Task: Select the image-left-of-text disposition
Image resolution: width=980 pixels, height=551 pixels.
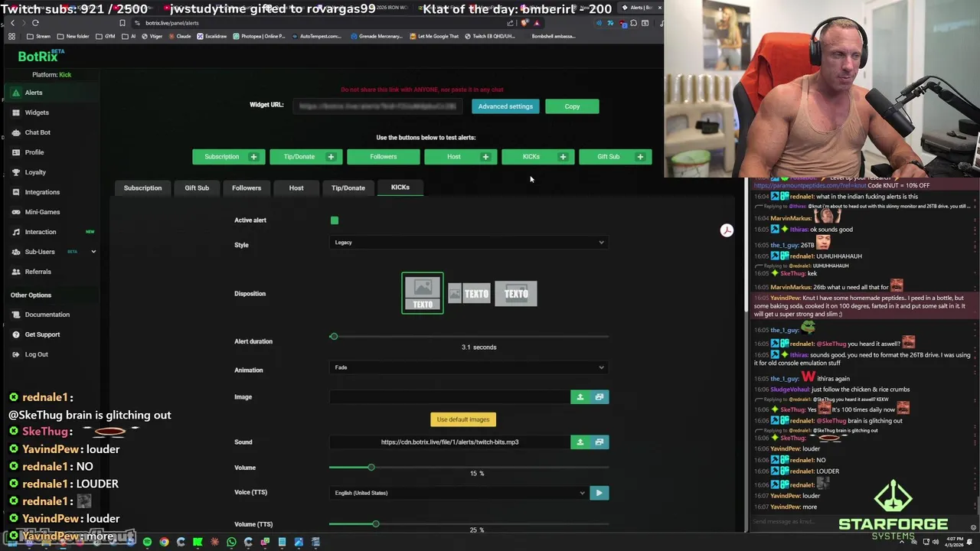Action: point(469,294)
